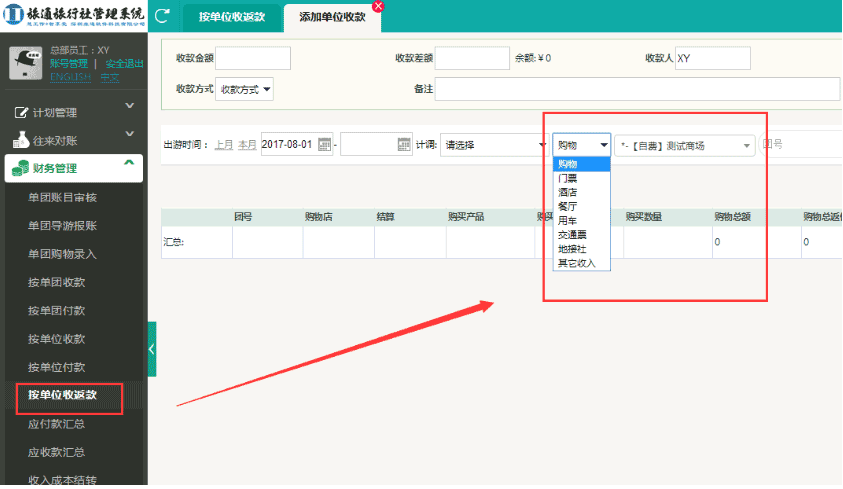Expand the 往来对账 menu chevron

click(130, 133)
